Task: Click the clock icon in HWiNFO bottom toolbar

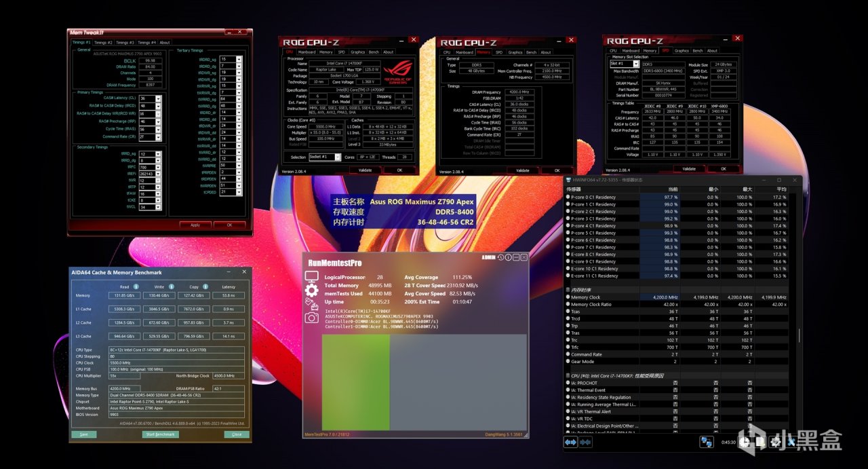Action: point(744,442)
